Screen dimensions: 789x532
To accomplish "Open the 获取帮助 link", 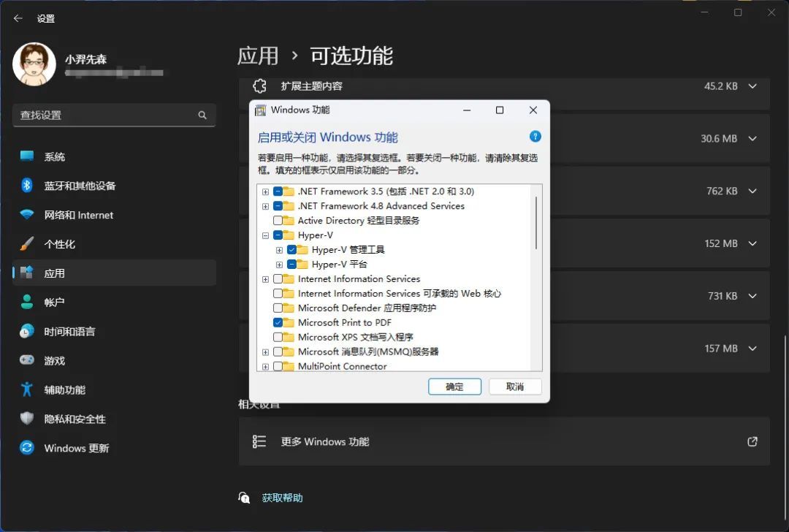I will (285, 498).
